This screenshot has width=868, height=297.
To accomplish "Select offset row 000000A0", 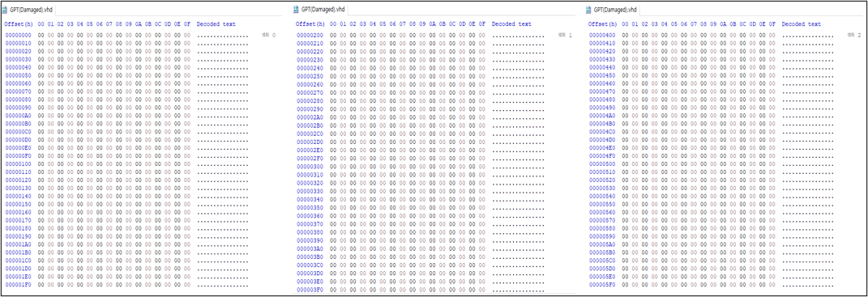I will click(x=19, y=116).
